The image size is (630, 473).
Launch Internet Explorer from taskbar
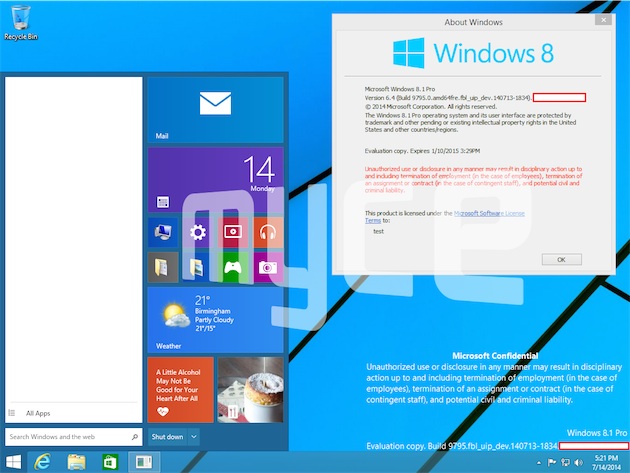[42, 462]
